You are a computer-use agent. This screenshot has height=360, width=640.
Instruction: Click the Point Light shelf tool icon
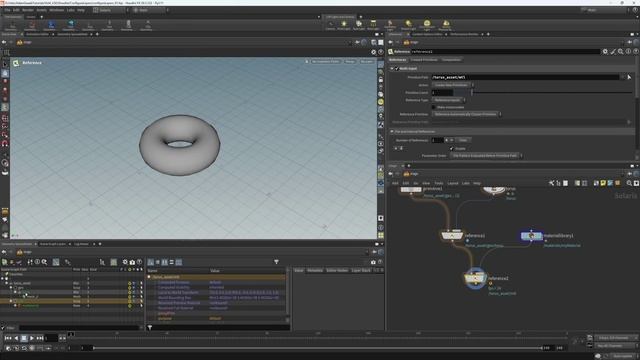click(344, 25)
